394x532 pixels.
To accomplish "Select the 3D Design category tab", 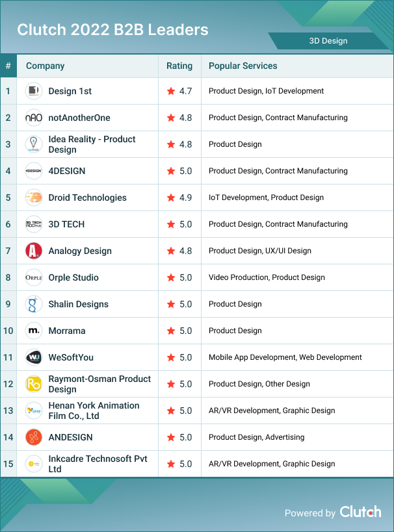I will (x=328, y=41).
